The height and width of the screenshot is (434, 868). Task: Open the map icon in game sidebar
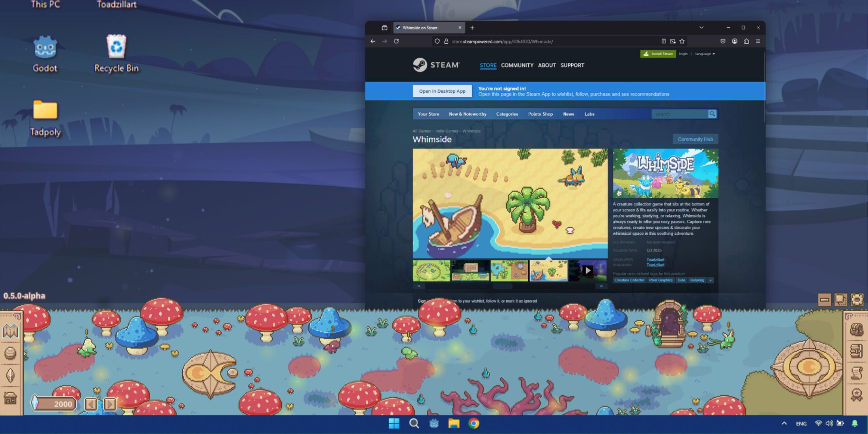(10, 331)
